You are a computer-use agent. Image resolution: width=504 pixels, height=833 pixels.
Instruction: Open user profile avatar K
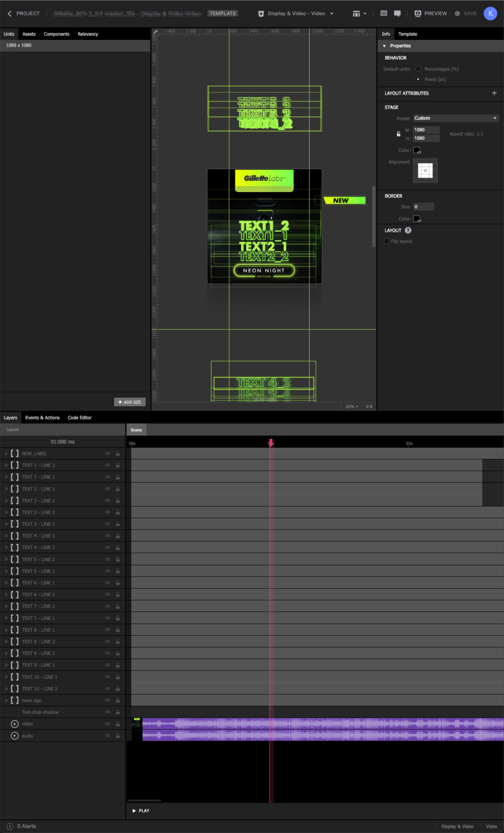pos(490,14)
